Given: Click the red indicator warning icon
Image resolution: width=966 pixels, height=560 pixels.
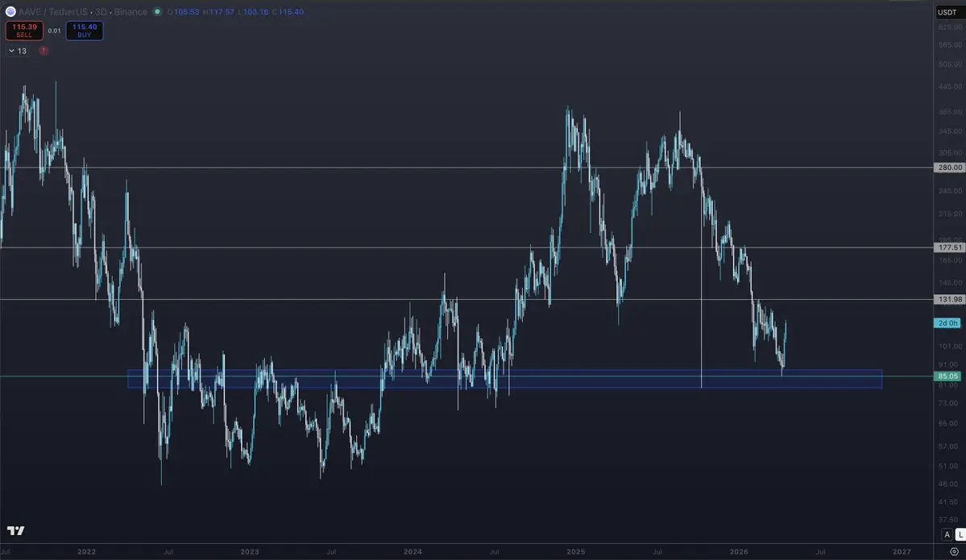Looking at the screenshot, I should click(x=44, y=51).
